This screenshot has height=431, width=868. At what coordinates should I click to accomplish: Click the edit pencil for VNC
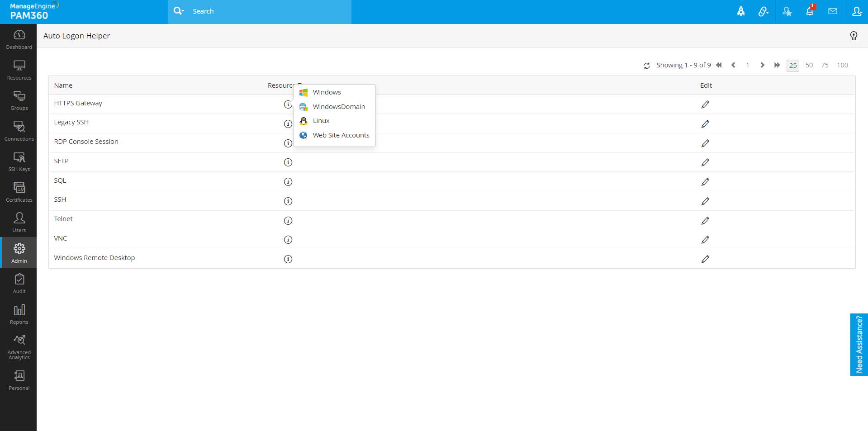705,240
